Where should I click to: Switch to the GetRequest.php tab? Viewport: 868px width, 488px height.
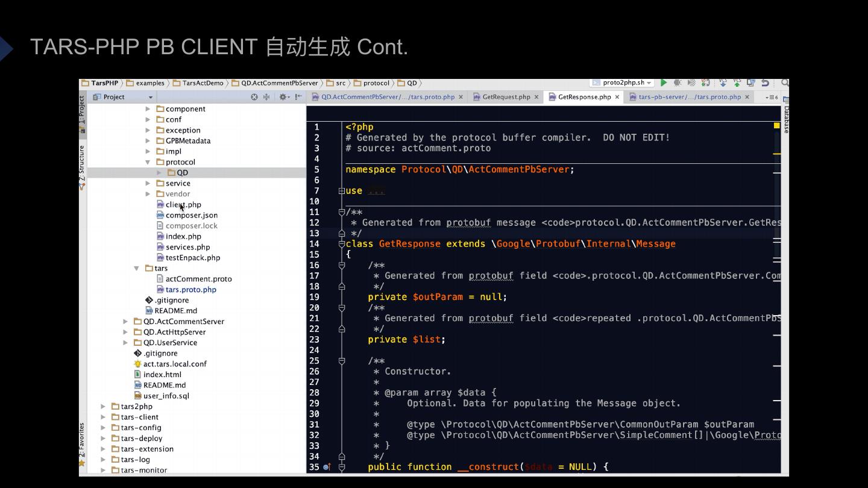(506, 97)
